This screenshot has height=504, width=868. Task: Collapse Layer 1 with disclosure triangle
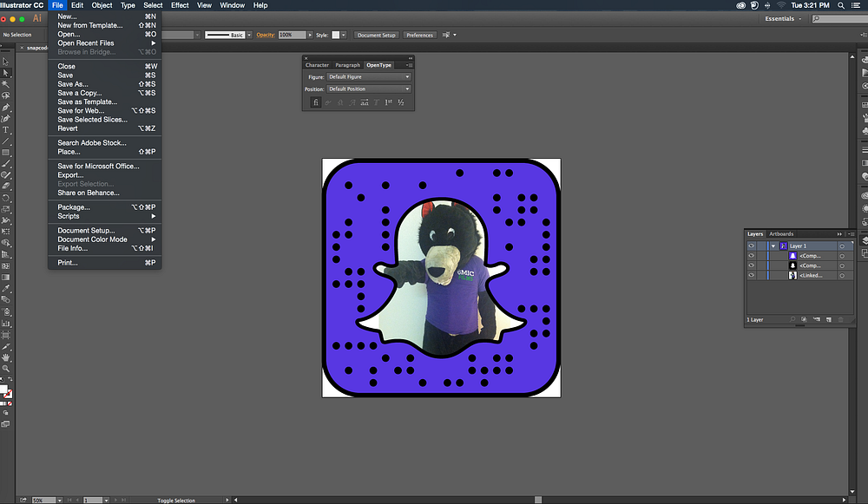pyautogui.click(x=773, y=246)
